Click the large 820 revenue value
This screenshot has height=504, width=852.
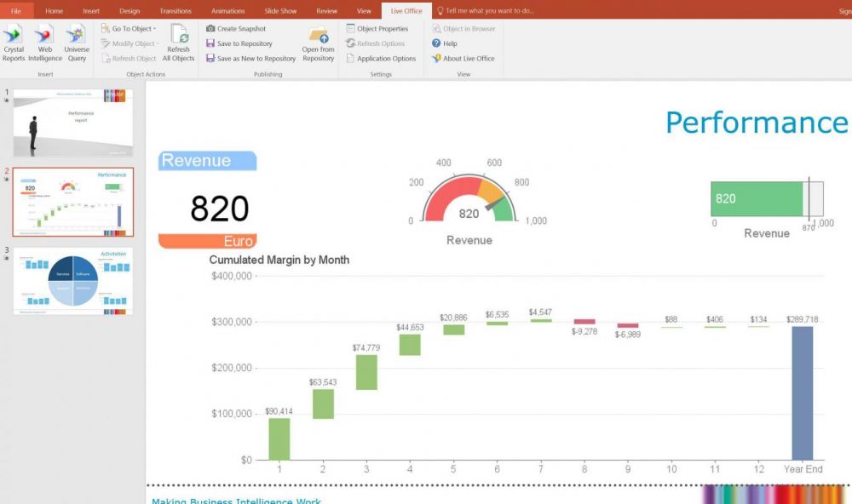(x=220, y=209)
